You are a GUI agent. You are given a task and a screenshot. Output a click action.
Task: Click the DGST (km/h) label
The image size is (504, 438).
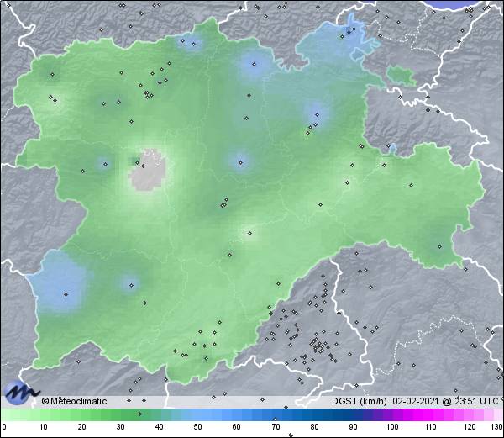tap(359, 401)
